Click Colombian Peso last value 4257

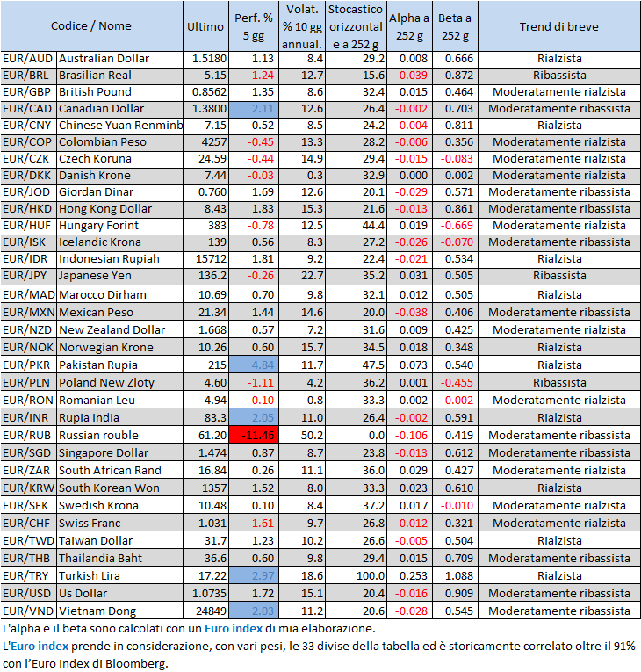tap(205, 142)
